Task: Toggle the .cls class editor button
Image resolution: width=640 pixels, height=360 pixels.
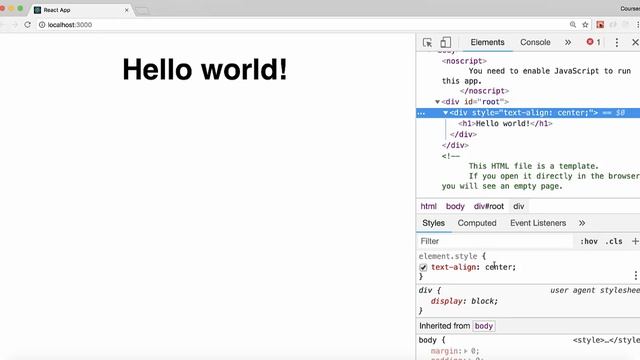Action: point(614,241)
